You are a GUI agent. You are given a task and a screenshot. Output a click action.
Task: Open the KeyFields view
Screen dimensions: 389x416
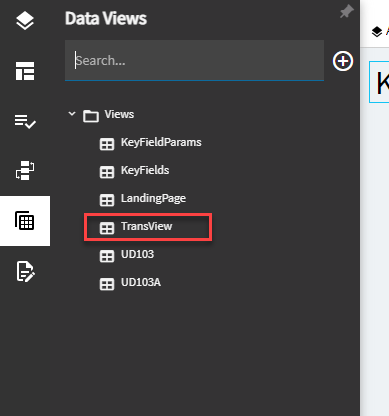(145, 170)
